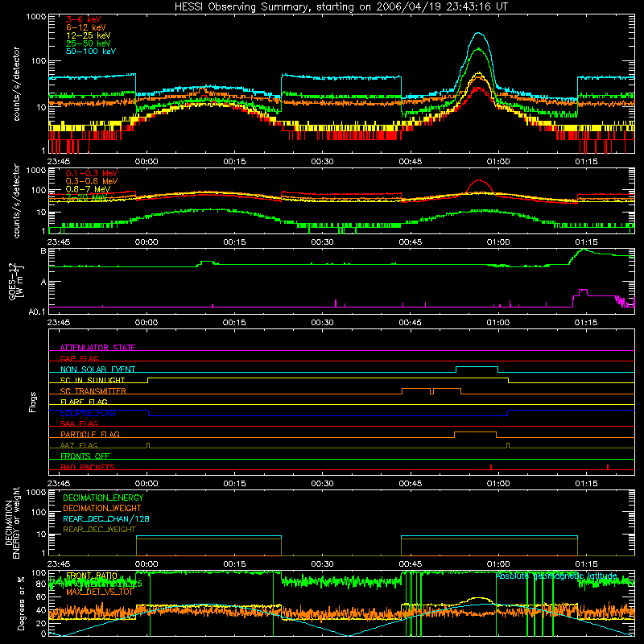Click the "REAR_DEC_WEIGHT" legend label
The width and height of the screenshot is (644, 644).
99,530
